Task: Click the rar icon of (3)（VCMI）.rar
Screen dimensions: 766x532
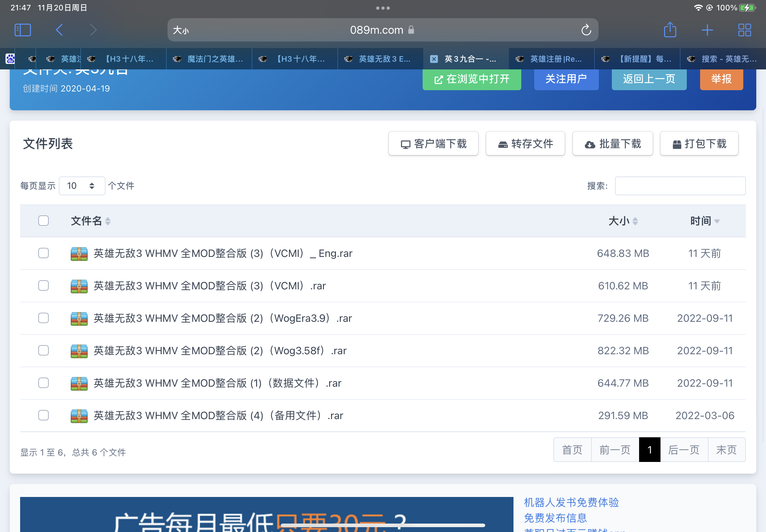Action: pos(79,286)
